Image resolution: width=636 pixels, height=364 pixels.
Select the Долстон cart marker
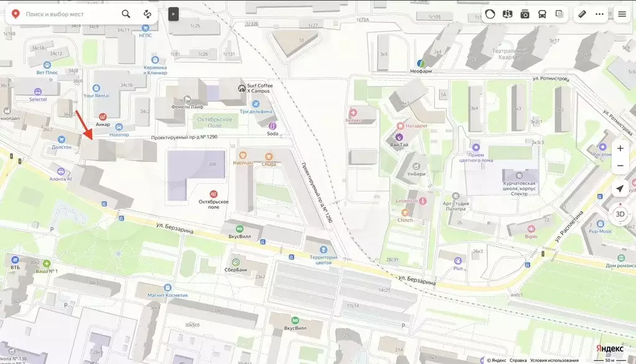(62, 140)
